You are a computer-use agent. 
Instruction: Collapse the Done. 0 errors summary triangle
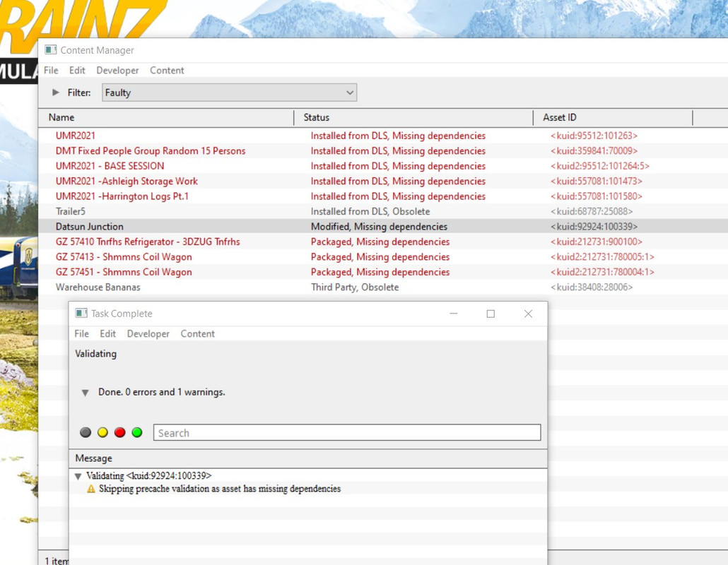coord(85,393)
